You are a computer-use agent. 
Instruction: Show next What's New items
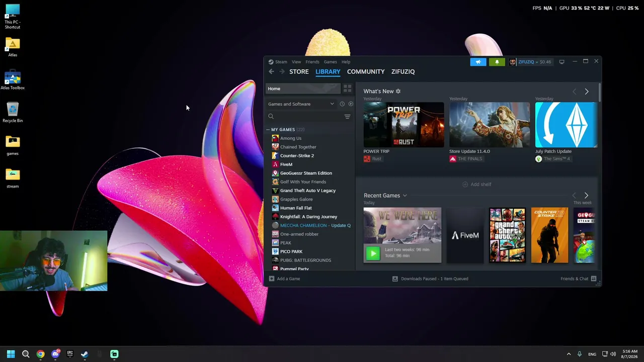click(586, 92)
